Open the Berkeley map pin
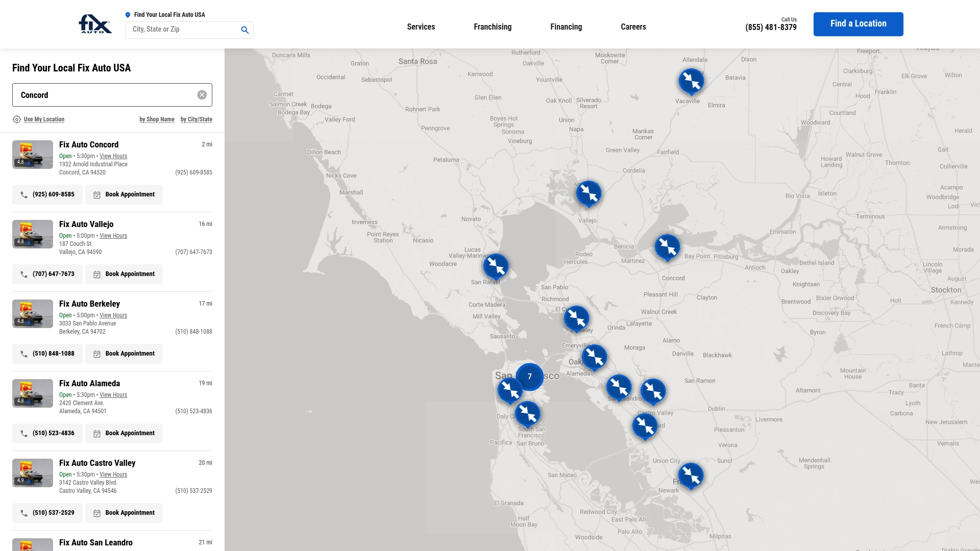Screen dimensions: 980x551 [x=576, y=319]
